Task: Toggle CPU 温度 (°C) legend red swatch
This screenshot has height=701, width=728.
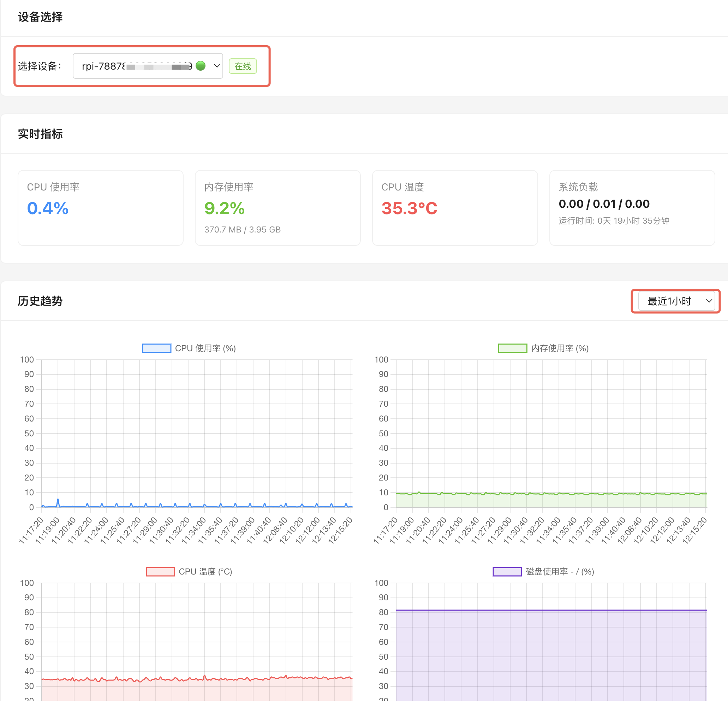Action: [160, 571]
